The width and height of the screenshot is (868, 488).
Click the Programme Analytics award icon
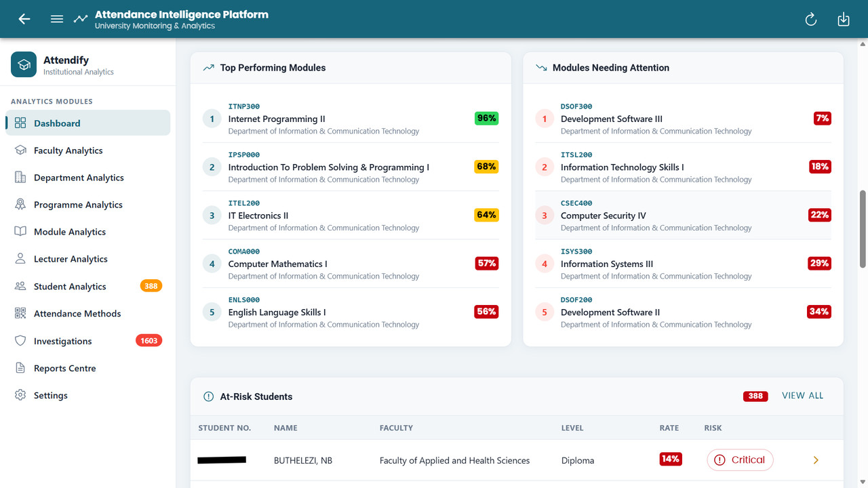[x=20, y=204]
